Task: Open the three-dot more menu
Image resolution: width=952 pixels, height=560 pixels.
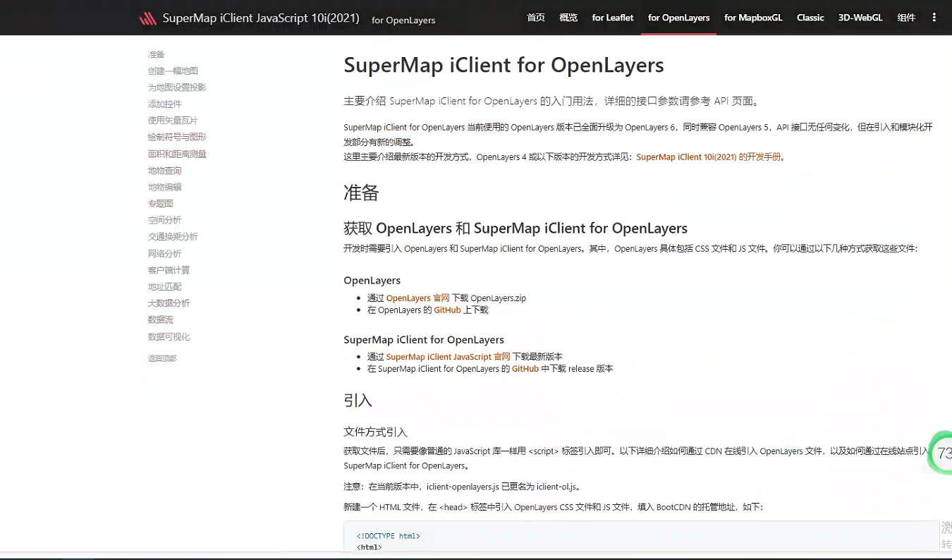Action: click(934, 18)
